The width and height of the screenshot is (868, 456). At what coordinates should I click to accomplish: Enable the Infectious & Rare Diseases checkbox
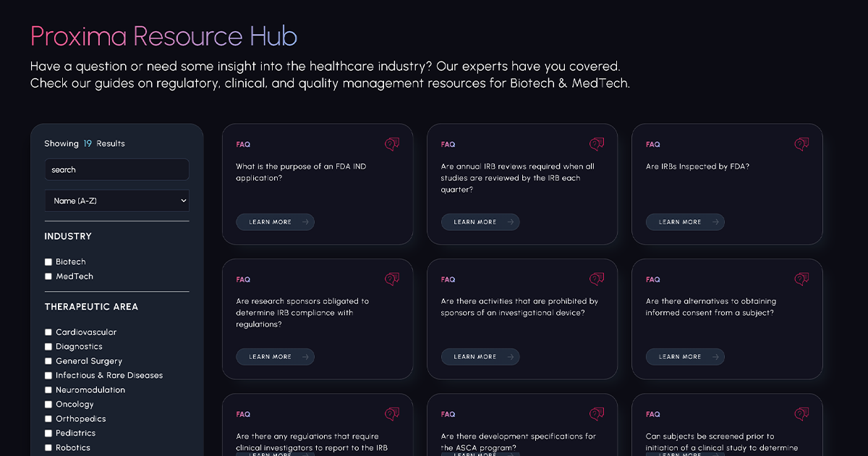pos(48,375)
